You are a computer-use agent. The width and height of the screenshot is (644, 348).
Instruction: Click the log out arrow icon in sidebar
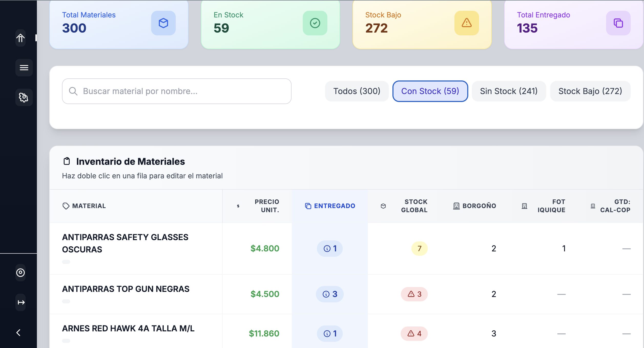pyautogui.click(x=20, y=302)
